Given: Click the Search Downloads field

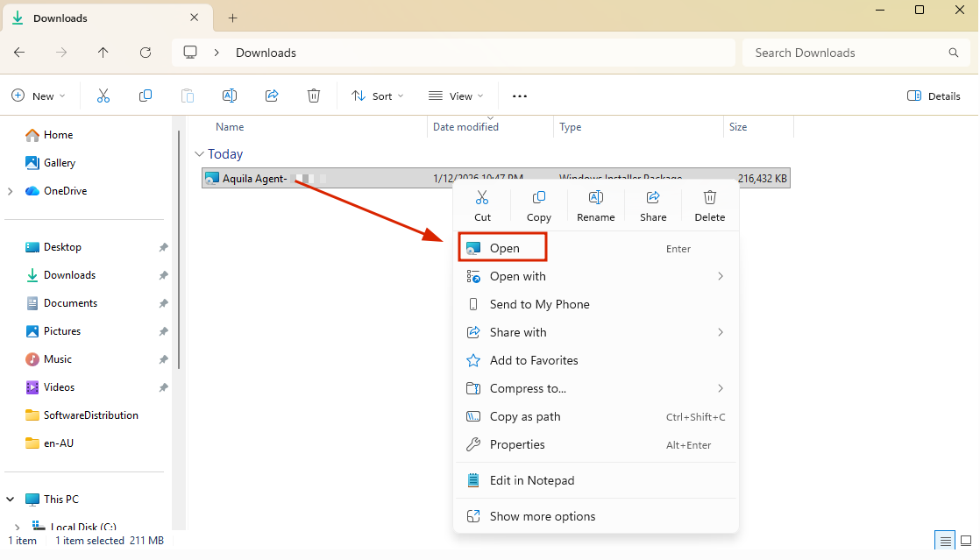Looking at the screenshot, I should point(846,53).
